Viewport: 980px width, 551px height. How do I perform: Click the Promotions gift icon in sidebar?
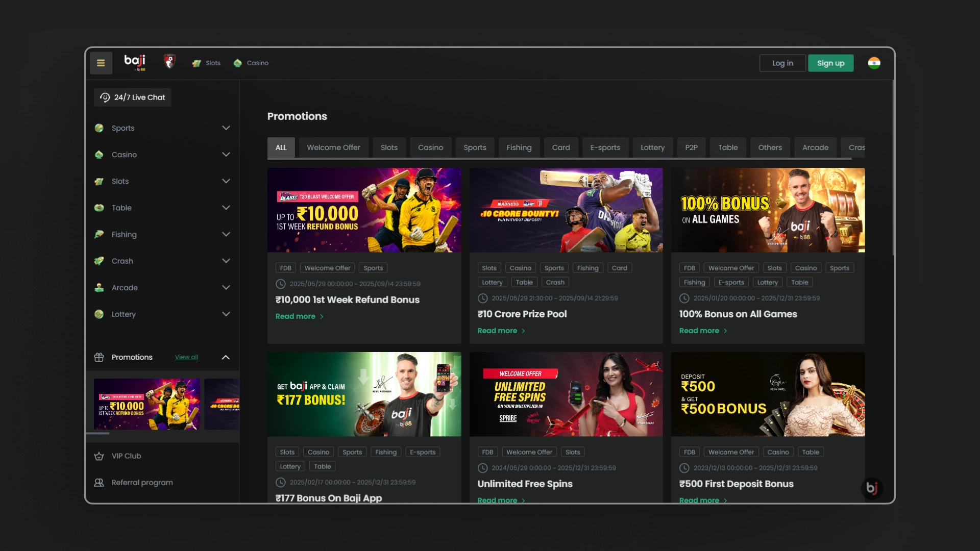(99, 357)
